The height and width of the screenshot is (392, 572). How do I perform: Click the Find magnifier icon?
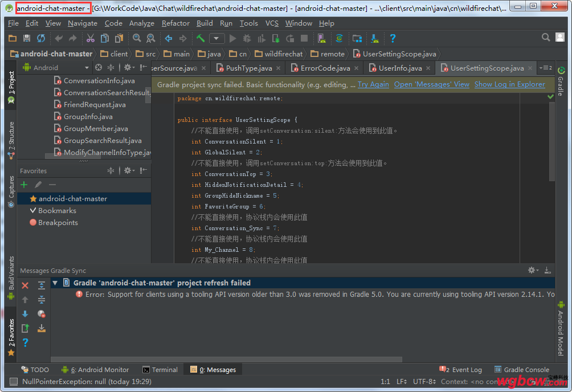(137, 38)
